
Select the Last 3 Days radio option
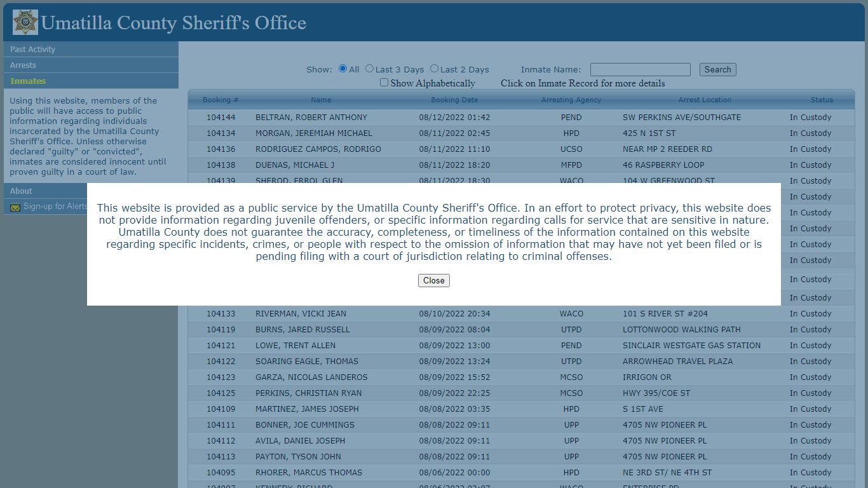coord(369,69)
